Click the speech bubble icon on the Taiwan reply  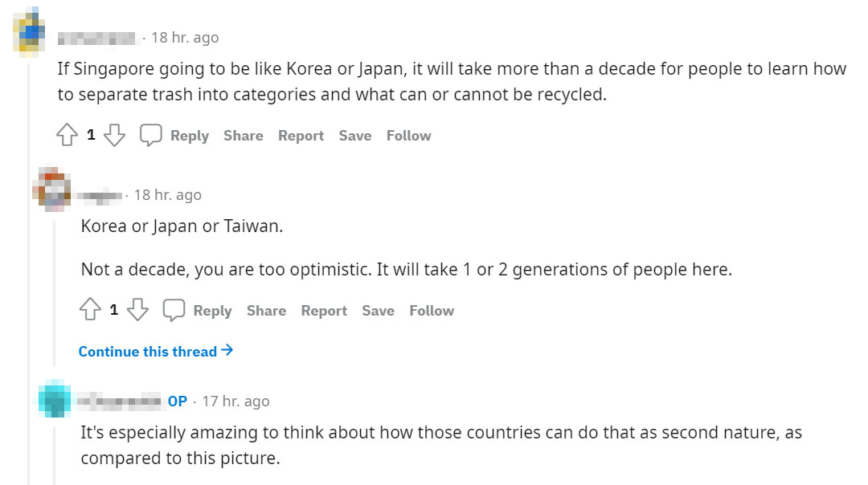174,311
